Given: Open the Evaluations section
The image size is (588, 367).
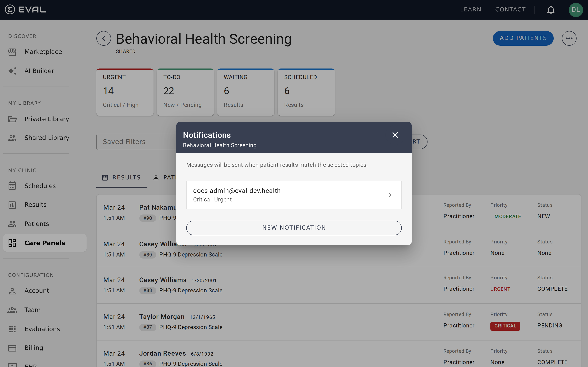Looking at the screenshot, I should [42, 329].
